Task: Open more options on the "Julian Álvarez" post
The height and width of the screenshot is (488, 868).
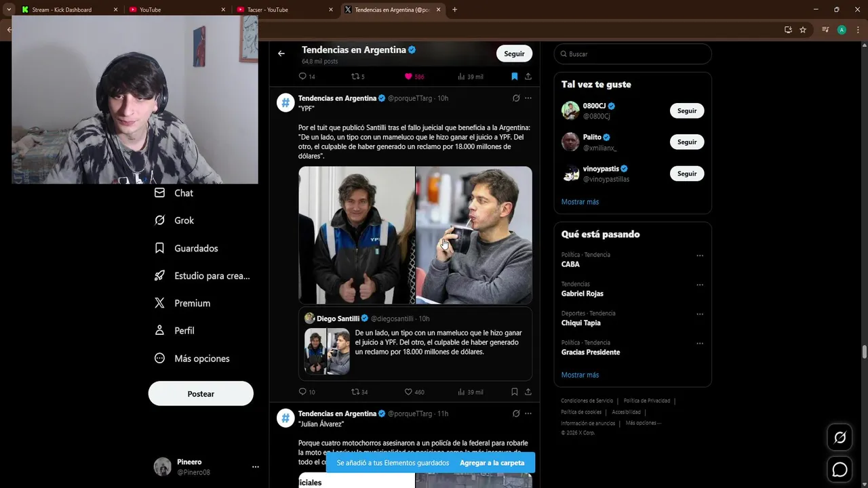Action: (x=528, y=413)
